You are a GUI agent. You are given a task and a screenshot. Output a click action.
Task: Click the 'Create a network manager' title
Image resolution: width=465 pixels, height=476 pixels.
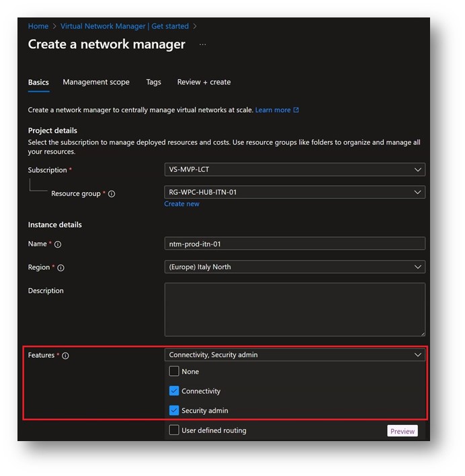(x=107, y=44)
